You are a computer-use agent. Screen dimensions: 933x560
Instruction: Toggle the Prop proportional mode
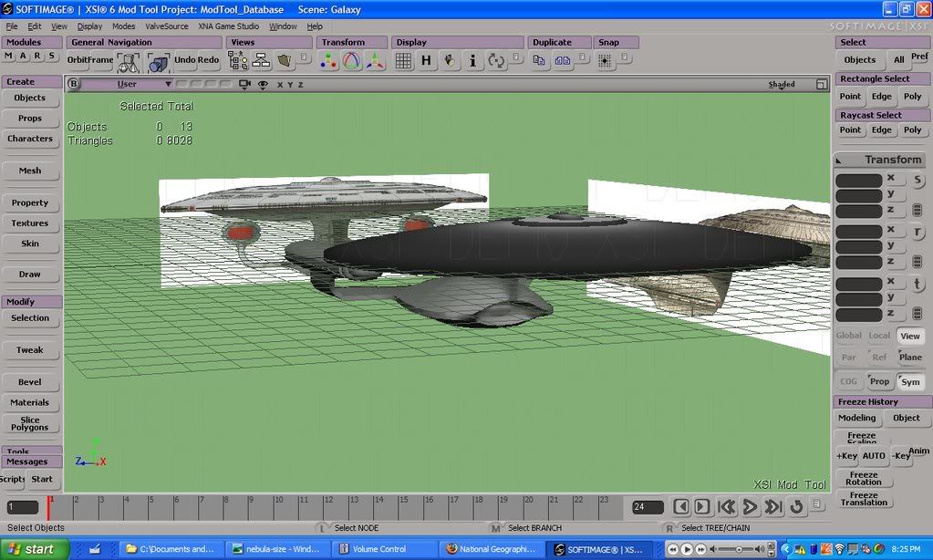[879, 381]
